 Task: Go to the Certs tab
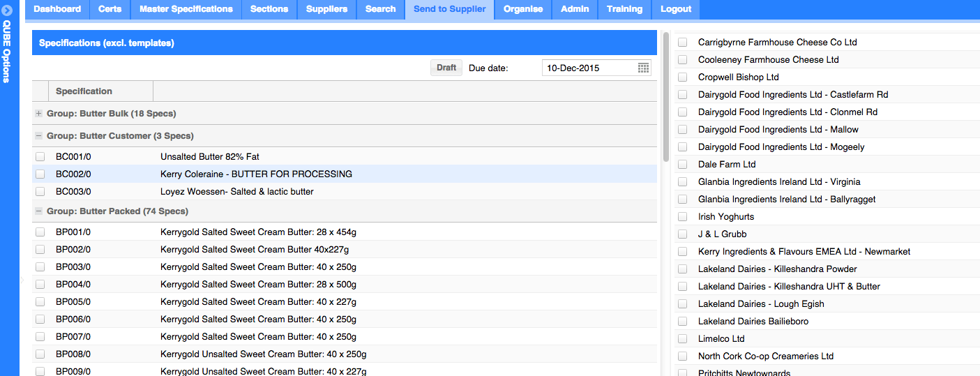[x=110, y=9]
